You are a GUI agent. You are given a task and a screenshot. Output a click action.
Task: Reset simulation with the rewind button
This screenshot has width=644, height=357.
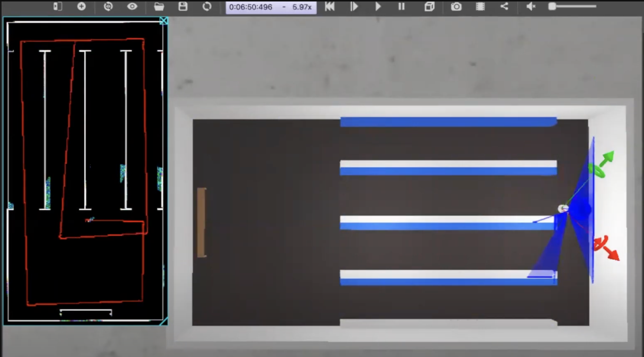330,7
